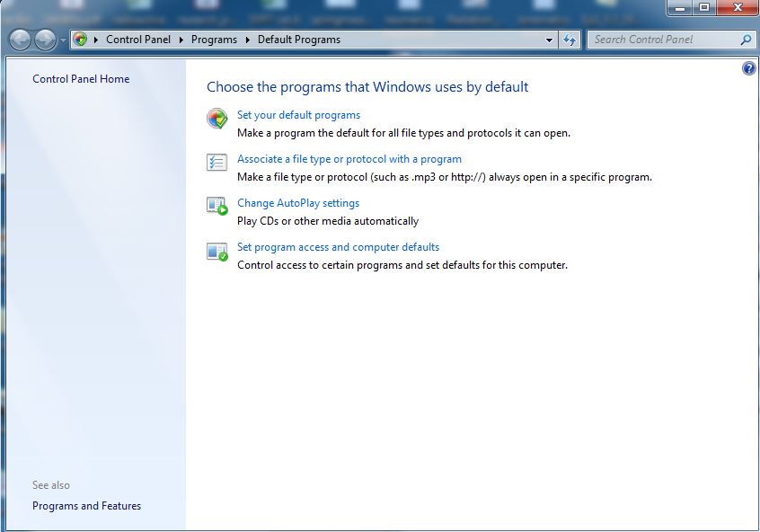
Task: Expand the arrow before Control Panel in breadcrumb
Action: pyautogui.click(x=95, y=40)
